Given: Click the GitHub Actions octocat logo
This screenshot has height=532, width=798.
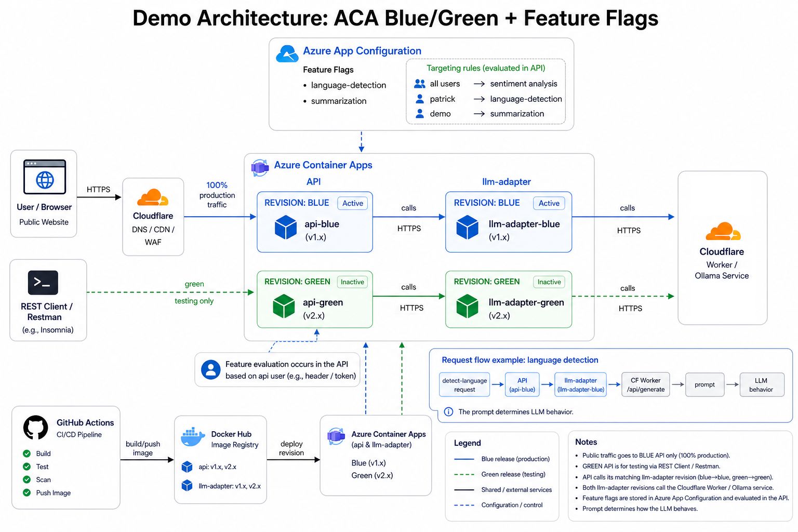Looking at the screenshot, I should pyautogui.click(x=35, y=428).
